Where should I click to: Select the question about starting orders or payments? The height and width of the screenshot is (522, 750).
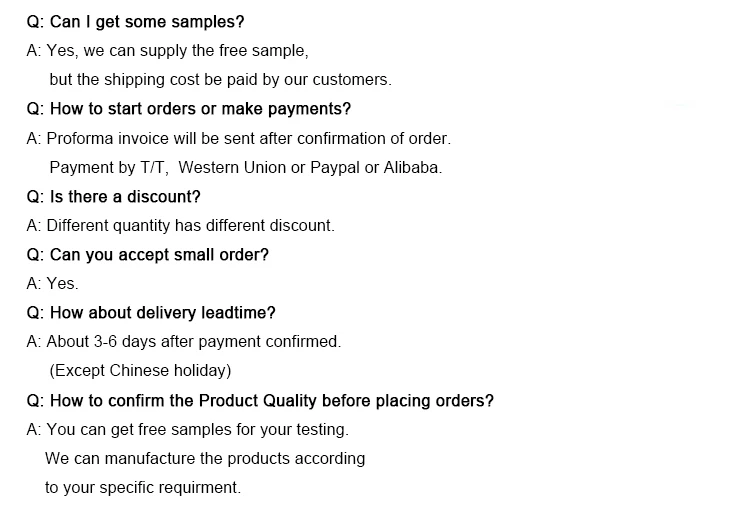[x=188, y=109]
